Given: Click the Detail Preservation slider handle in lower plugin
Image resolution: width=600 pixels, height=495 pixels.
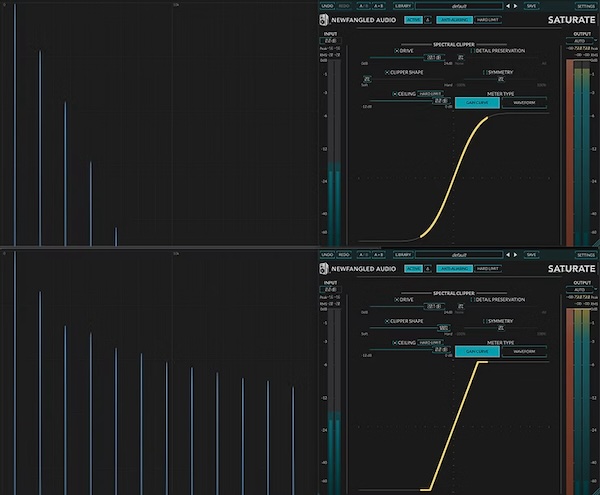Looking at the screenshot, I should click(x=461, y=306).
